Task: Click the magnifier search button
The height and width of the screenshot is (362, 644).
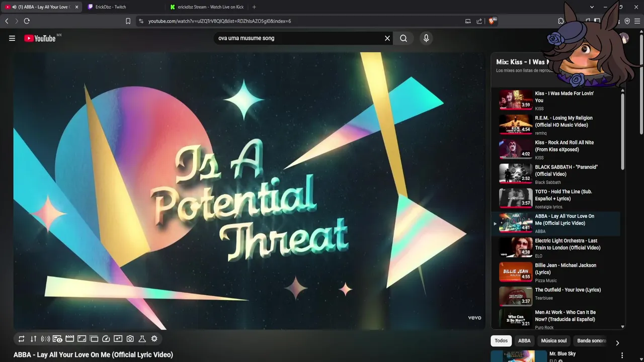Action: 404,38
